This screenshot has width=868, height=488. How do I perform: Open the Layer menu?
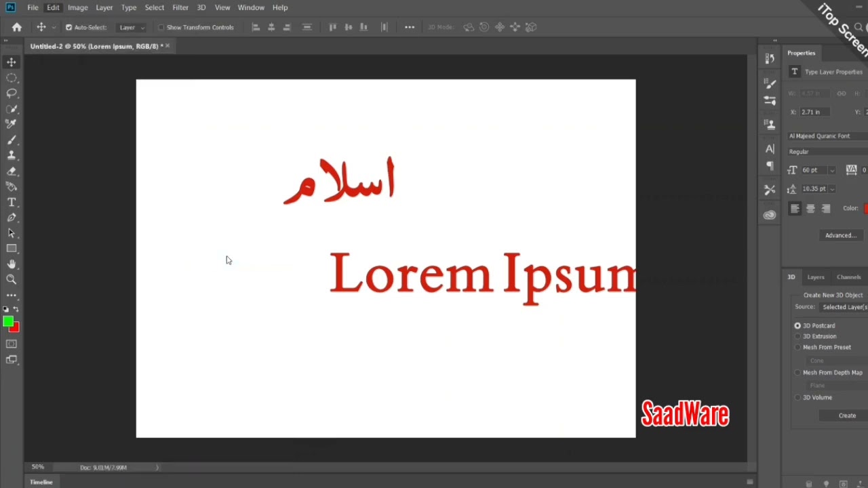pos(104,7)
